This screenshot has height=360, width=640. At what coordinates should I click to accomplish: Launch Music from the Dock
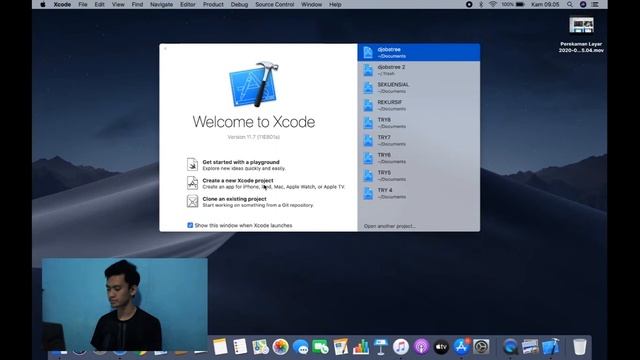(x=401, y=347)
